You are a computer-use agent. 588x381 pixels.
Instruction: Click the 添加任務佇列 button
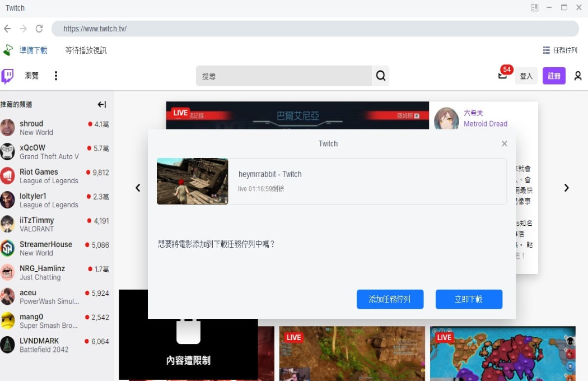coord(390,299)
